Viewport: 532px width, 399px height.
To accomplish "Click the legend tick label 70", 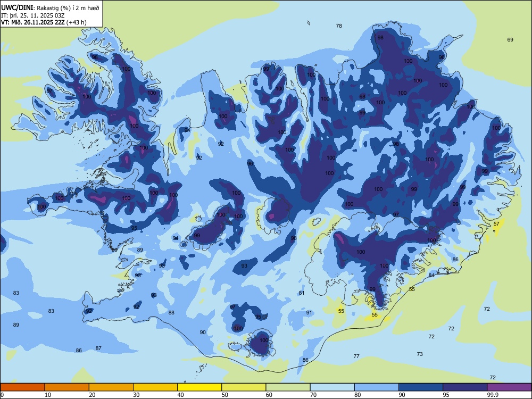I will 313,395.
